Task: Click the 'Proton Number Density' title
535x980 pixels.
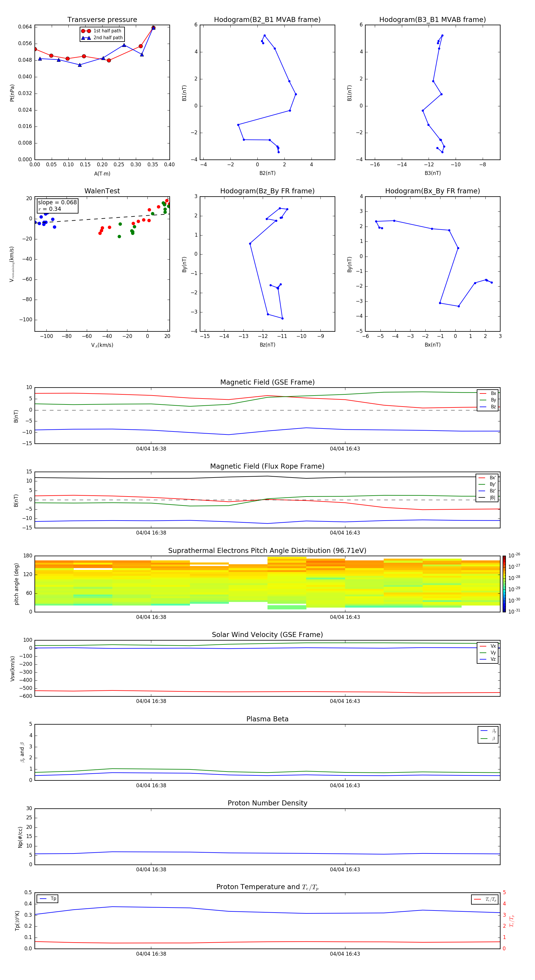Action: 267,803
